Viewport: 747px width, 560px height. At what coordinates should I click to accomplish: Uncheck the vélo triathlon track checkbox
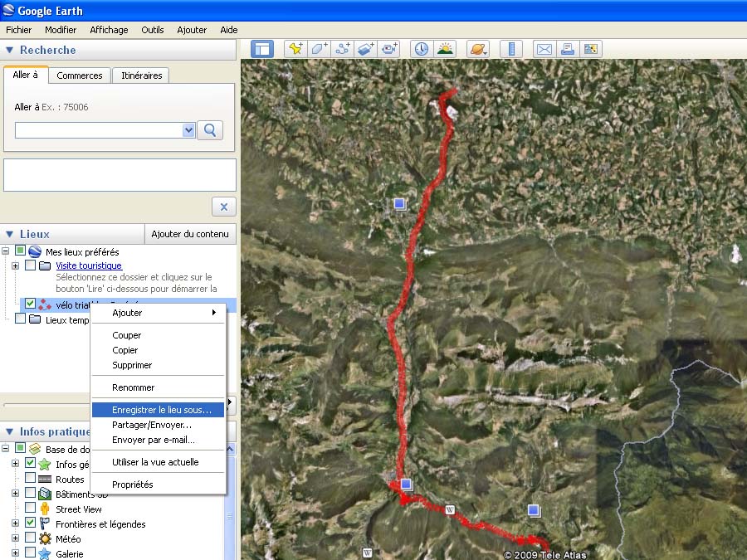pyautogui.click(x=31, y=304)
